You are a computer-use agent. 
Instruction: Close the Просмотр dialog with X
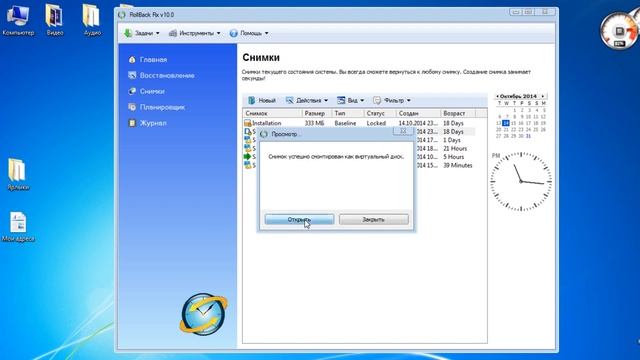point(403,131)
